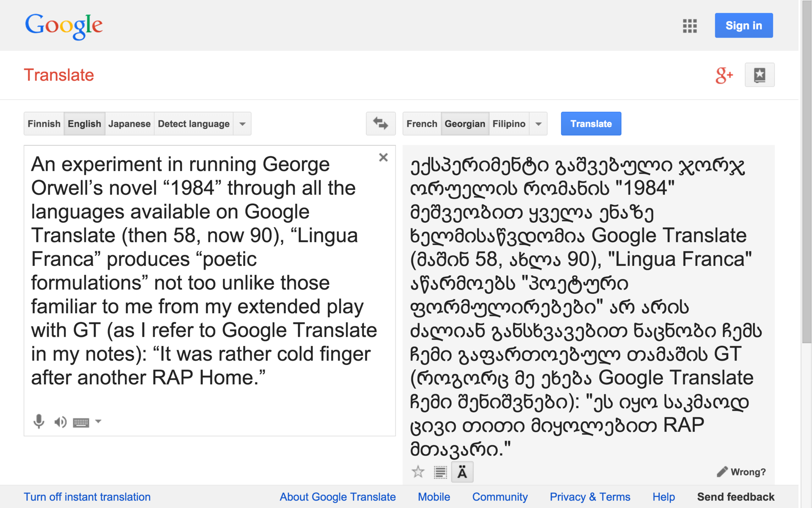Swap source and target languages

point(381,124)
